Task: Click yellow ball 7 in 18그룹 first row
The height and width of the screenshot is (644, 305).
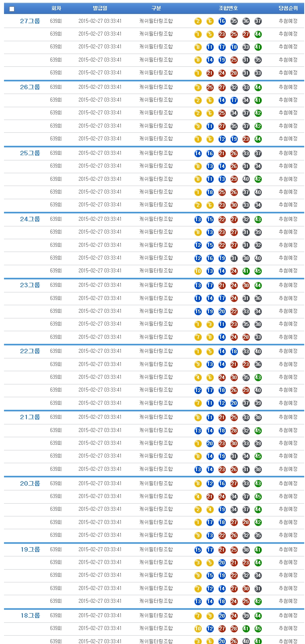Action: click(198, 616)
